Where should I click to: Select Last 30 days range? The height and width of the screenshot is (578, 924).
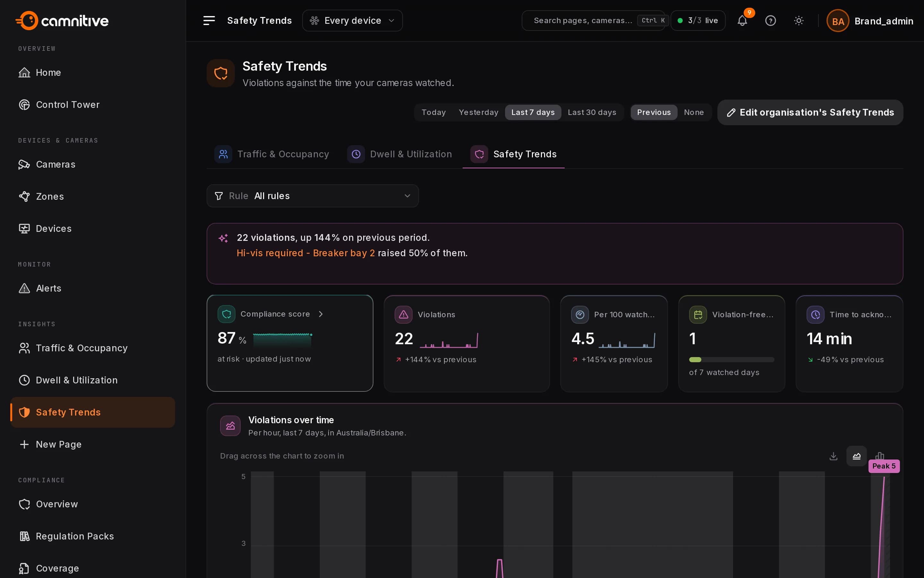click(592, 112)
